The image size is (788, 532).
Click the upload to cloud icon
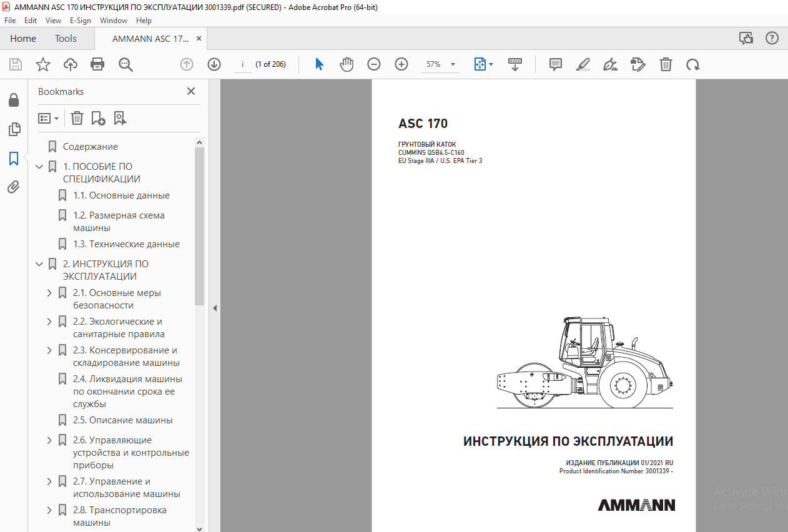click(71, 64)
